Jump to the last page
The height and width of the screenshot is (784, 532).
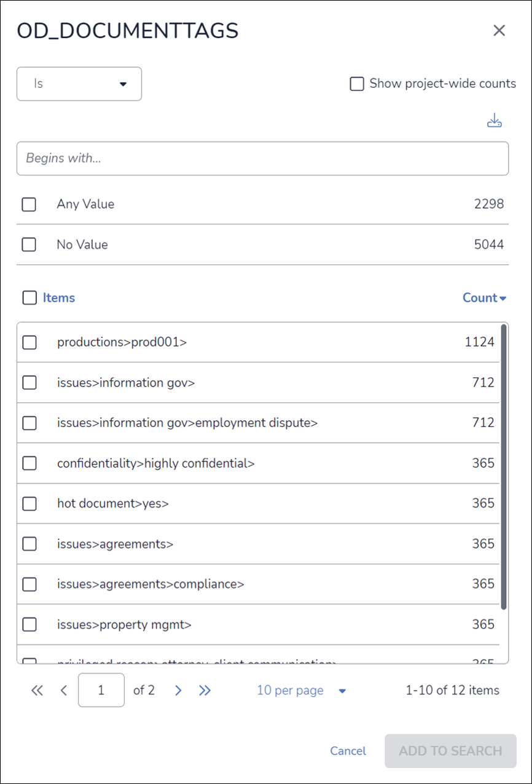point(205,691)
